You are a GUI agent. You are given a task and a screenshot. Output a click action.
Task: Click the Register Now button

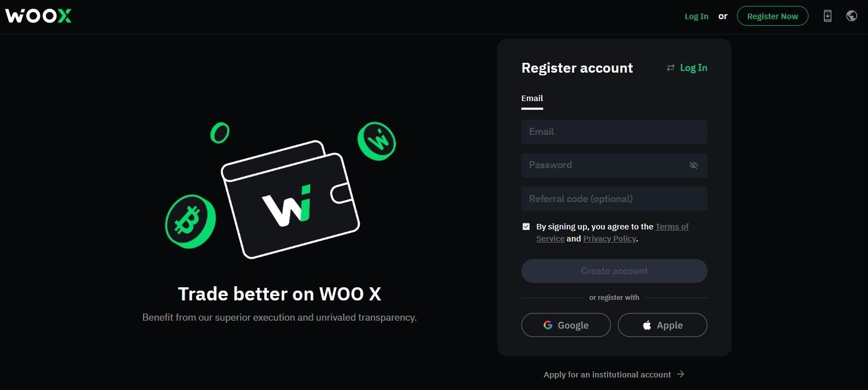[772, 16]
